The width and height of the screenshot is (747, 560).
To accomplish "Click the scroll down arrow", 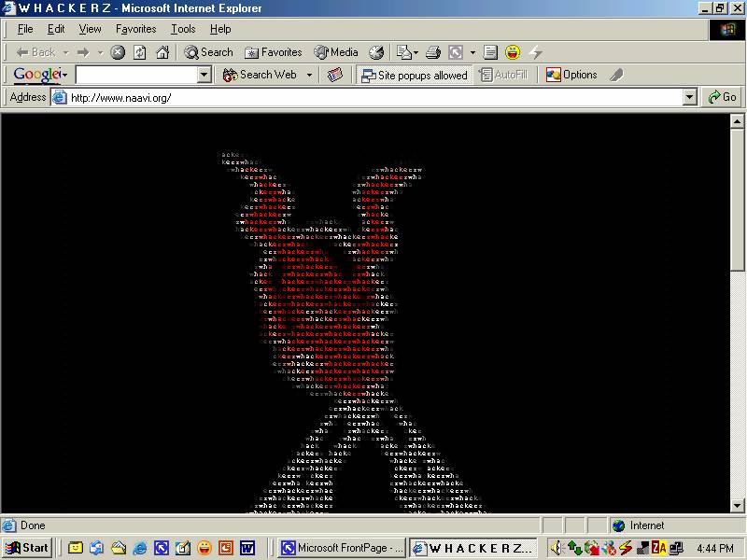I will coord(738,506).
